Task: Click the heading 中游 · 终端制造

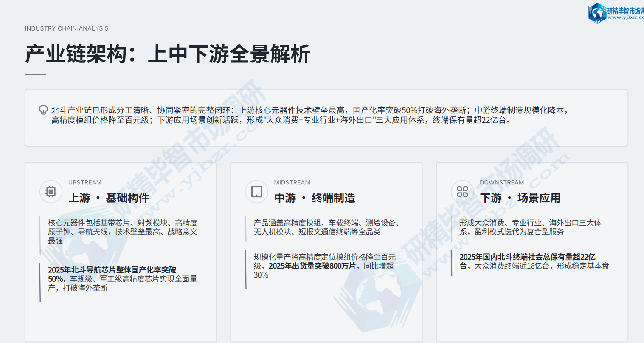Action: point(315,198)
